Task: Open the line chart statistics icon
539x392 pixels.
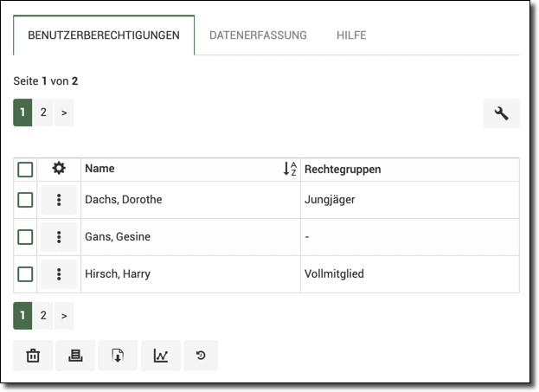Action: point(160,356)
